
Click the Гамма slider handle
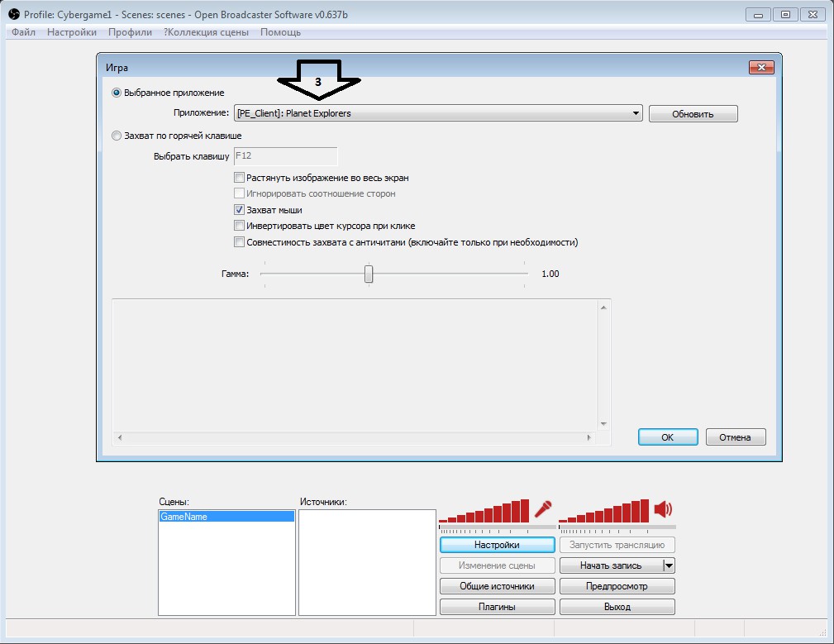click(x=369, y=274)
